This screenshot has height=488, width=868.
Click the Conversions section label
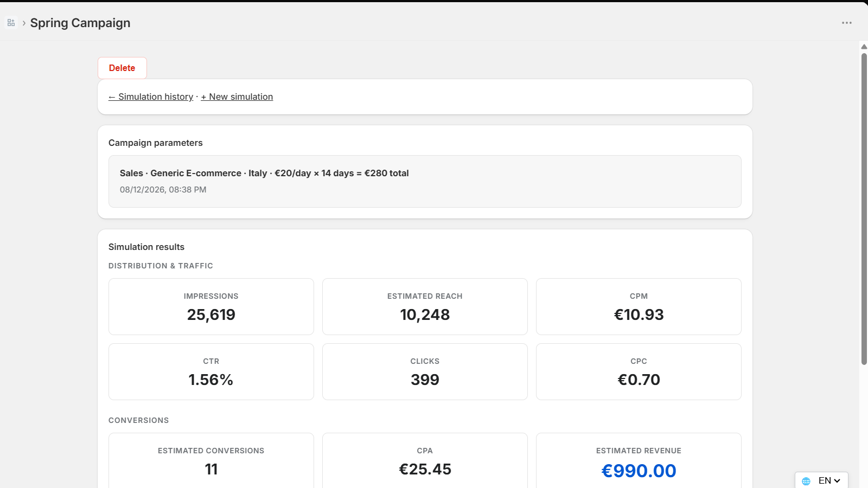click(138, 420)
